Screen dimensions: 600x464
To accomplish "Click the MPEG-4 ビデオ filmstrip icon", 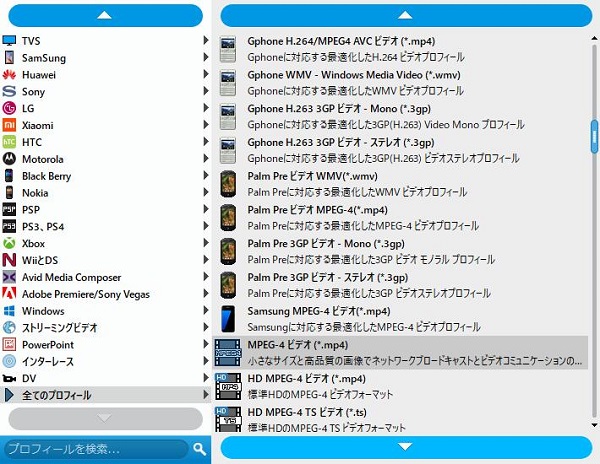I will pyautogui.click(x=228, y=352).
